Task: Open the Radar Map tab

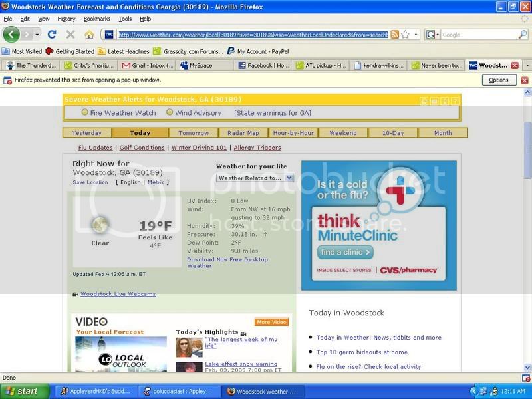Action: pos(243,133)
